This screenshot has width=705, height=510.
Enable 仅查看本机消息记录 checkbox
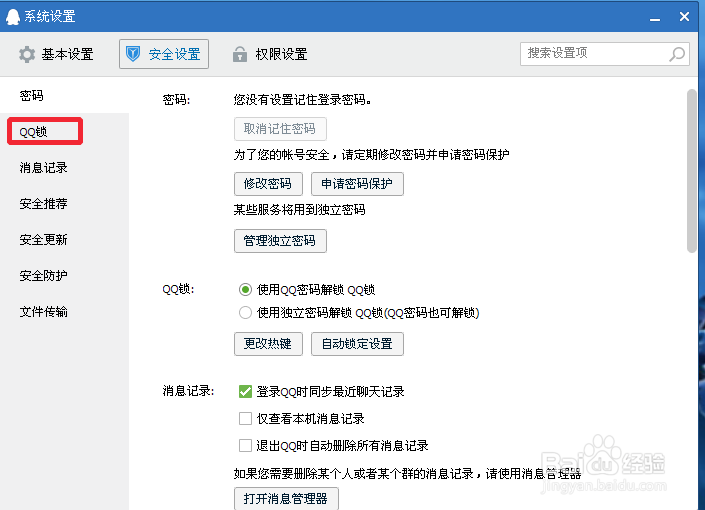tap(245, 419)
